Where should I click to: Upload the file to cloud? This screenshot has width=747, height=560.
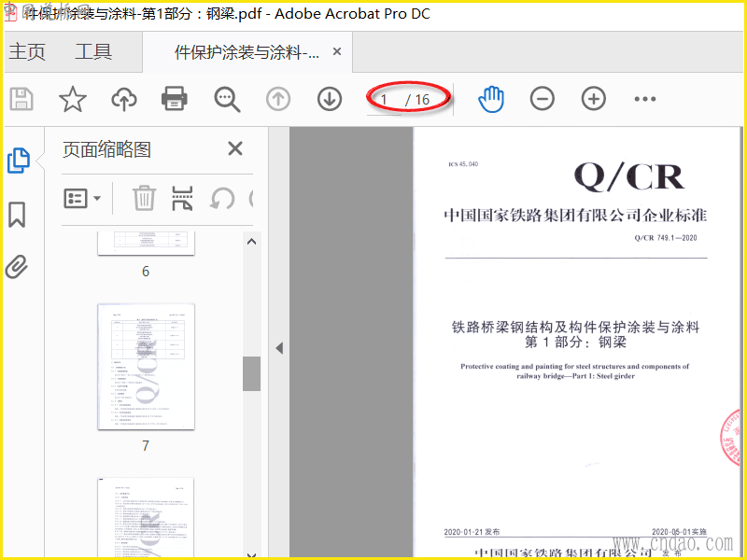point(124,99)
